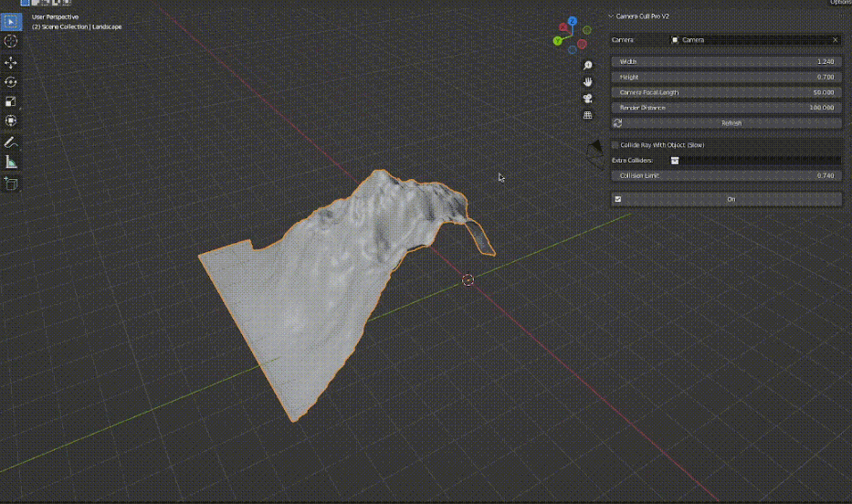Screen dimensions: 852x504
Task: Click the Extra Colliders collection icon
Action: point(675,161)
